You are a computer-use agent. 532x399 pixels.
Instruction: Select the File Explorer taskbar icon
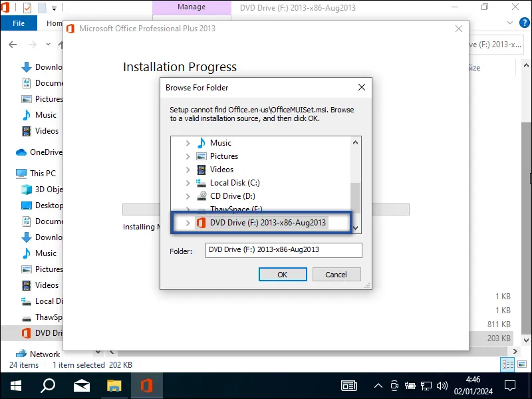(x=114, y=385)
